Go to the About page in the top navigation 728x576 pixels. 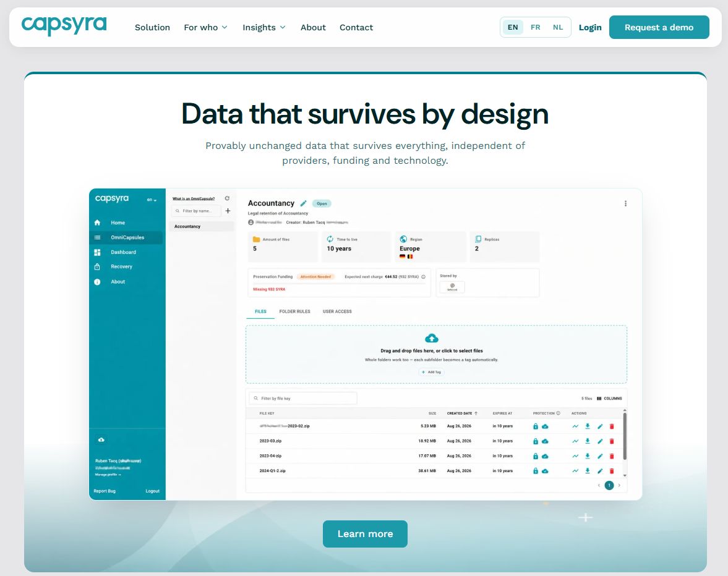(x=313, y=27)
